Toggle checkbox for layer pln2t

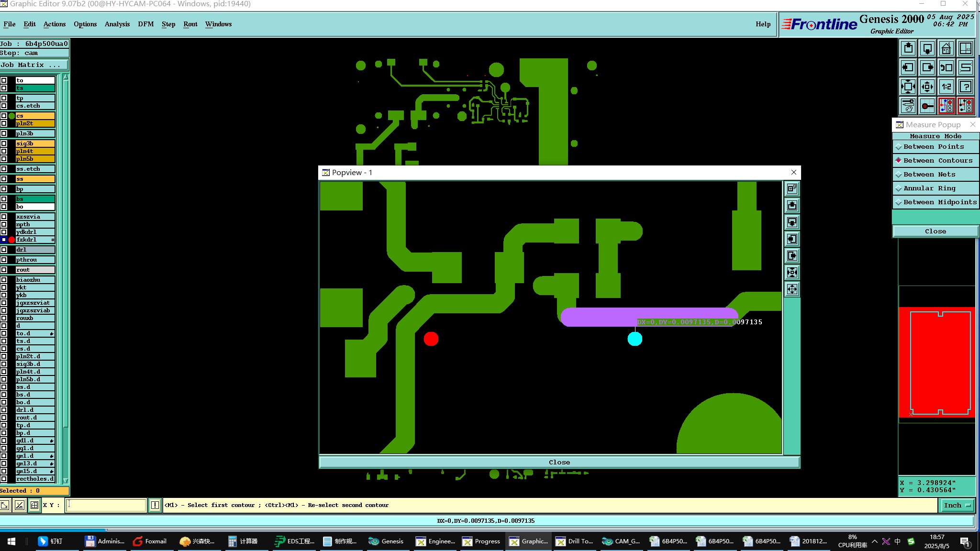pyautogui.click(x=4, y=123)
